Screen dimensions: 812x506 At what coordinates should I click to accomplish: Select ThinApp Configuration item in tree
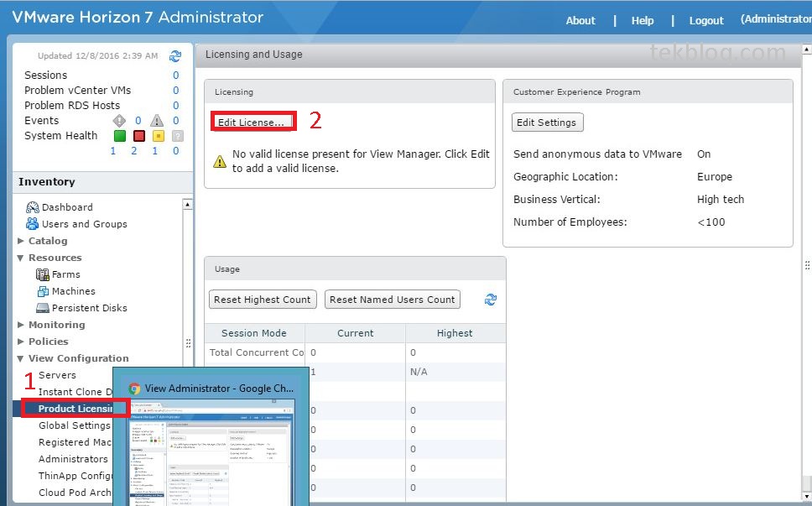pyautogui.click(x=75, y=476)
